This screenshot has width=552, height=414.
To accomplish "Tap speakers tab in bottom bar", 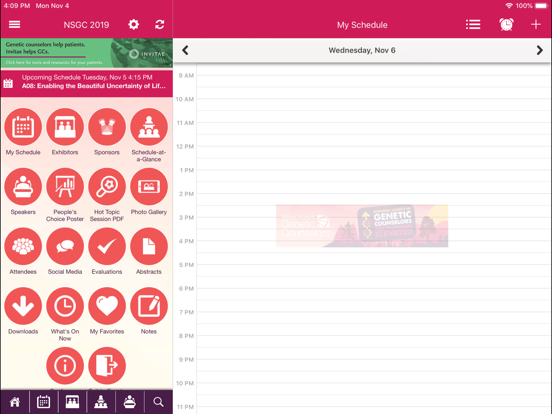I will click(130, 402).
